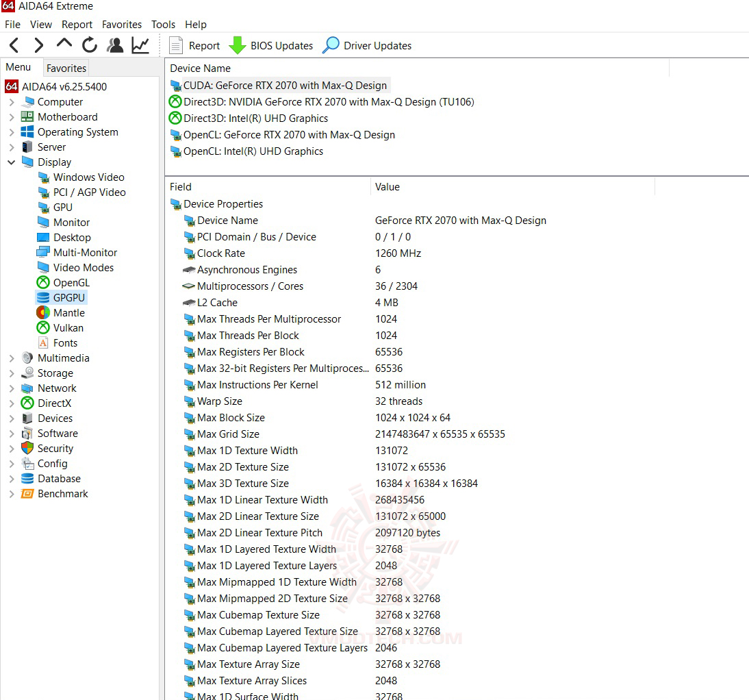Viewport: 749px width, 700px height.
Task: Open Driver Updates from toolbar
Action: tap(367, 46)
